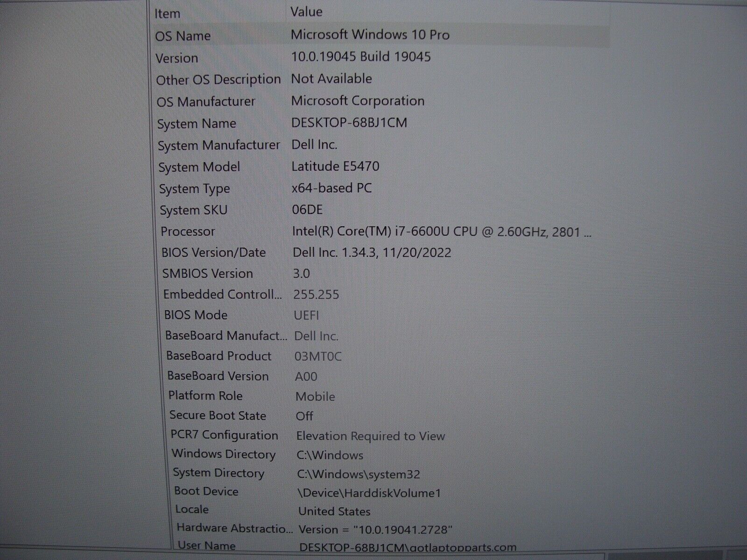Select the Intel Core i7-6600U CPU value
747x560 pixels.
coord(442,231)
